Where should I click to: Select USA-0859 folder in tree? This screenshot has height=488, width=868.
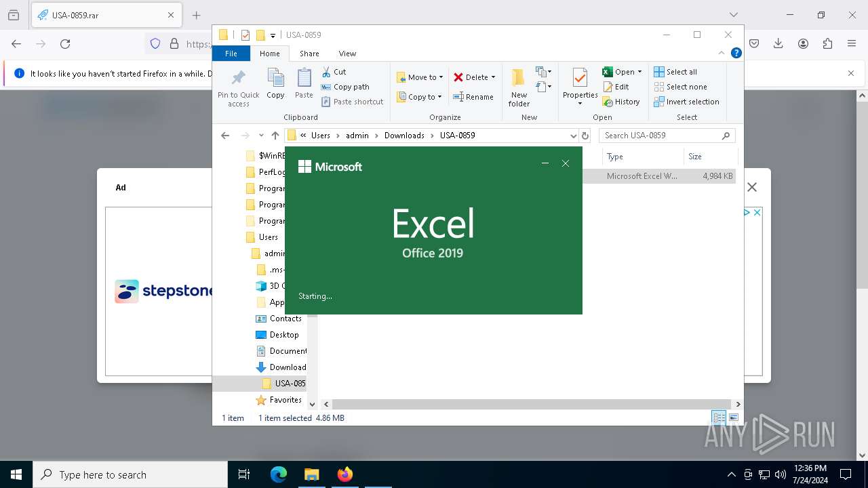(x=290, y=384)
